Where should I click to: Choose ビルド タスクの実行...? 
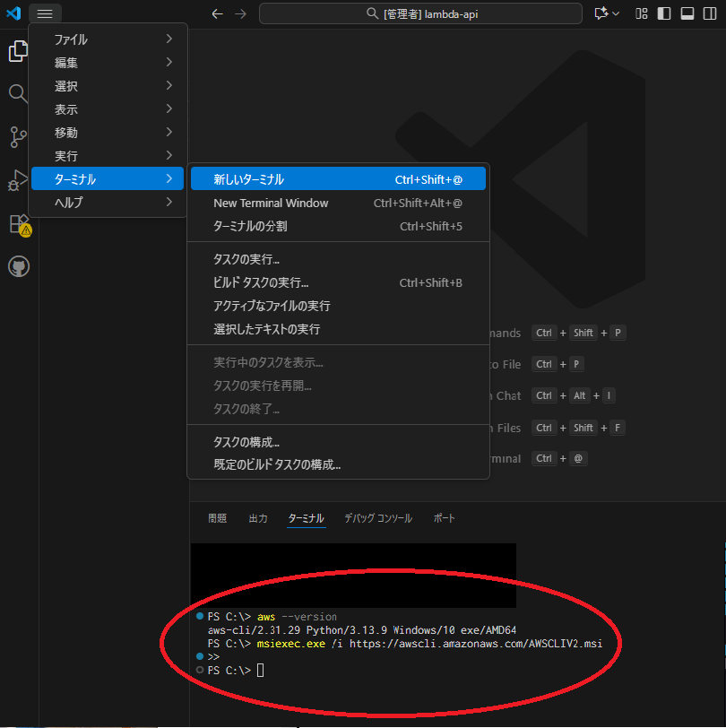click(338, 282)
